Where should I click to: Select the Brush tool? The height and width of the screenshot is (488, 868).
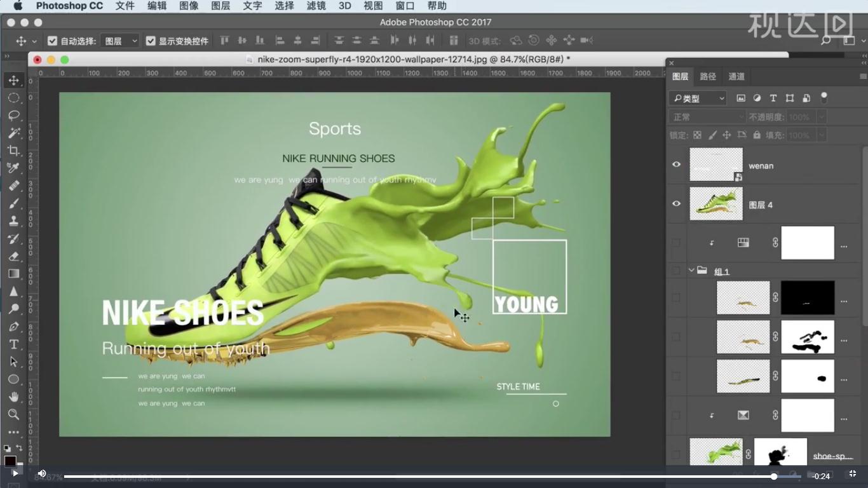pos(13,203)
